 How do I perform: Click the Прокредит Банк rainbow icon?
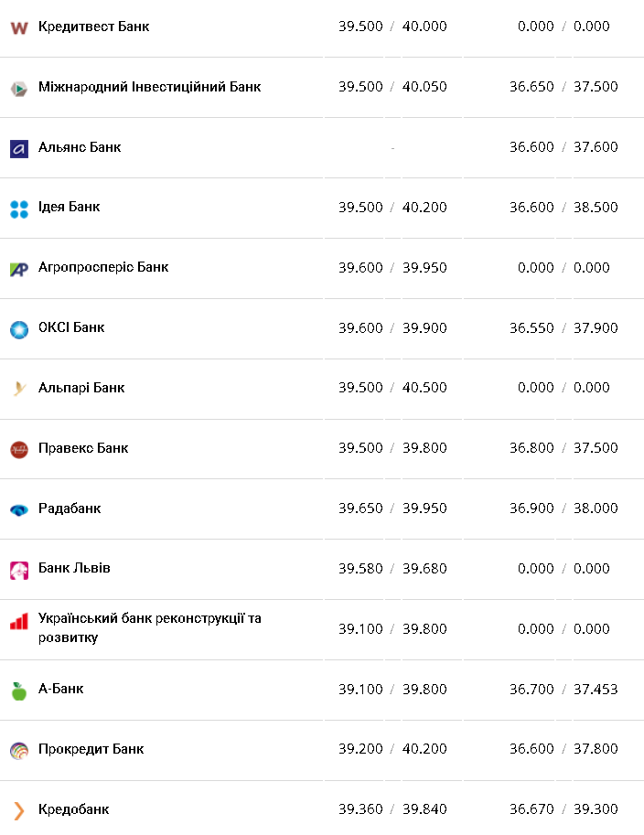point(19,751)
